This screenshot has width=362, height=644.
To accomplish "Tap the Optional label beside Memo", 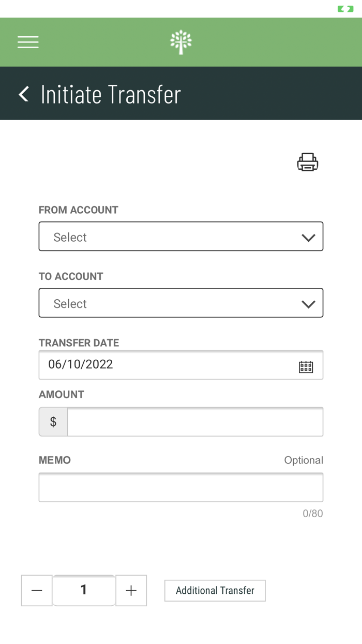I will point(304,460).
